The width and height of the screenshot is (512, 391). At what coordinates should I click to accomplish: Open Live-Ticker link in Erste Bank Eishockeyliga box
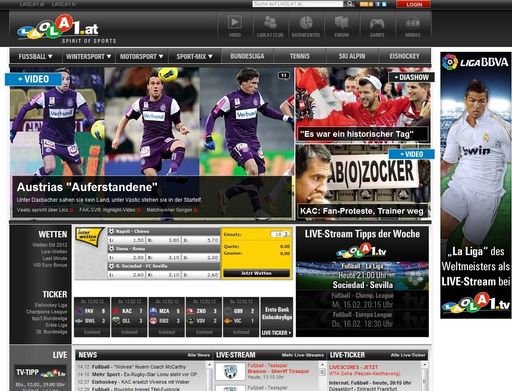[x=276, y=333]
